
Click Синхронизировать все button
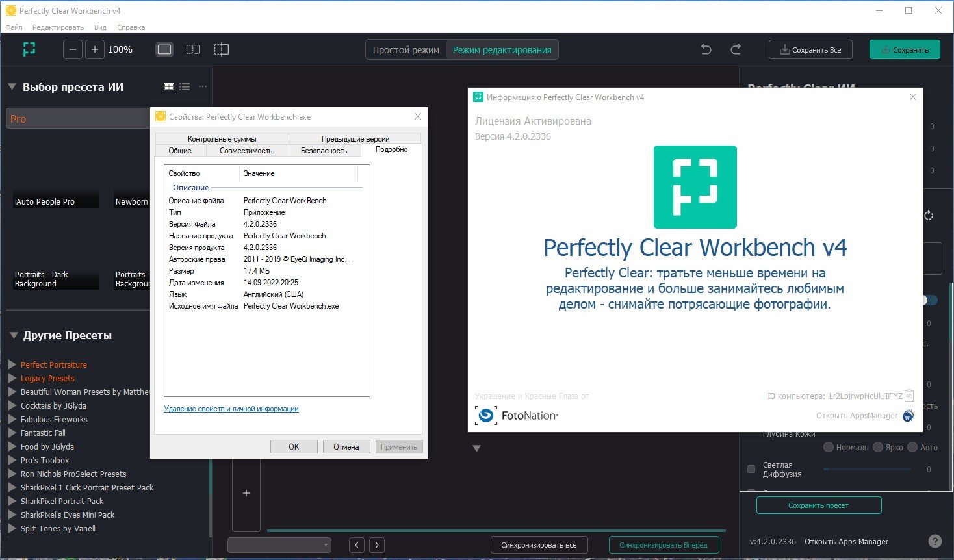539,545
